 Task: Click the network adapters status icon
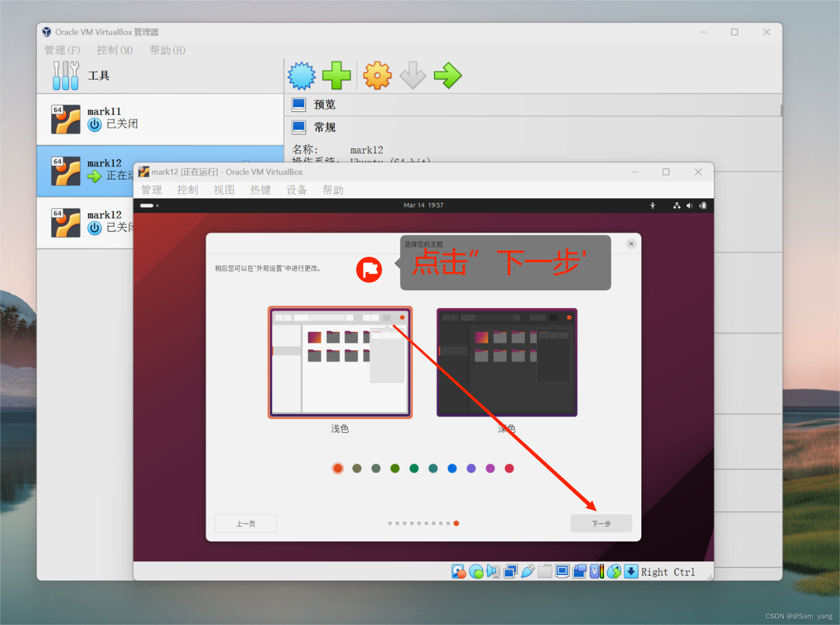click(x=510, y=571)
